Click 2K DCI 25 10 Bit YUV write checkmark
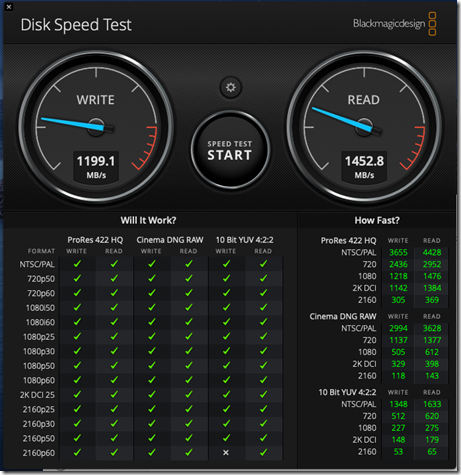This screenshot has height=475, width=461. coord(226,394)
